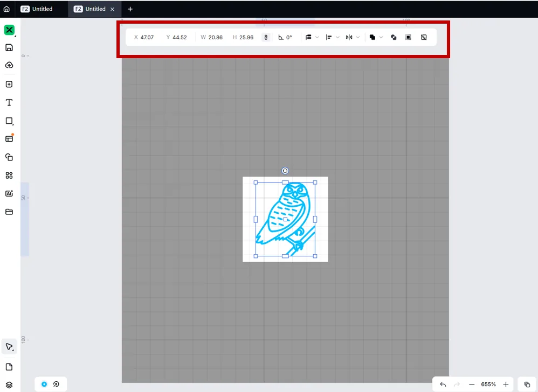Click the 655% zoom level
Image resolution: width=538 pixels, height=392 pixels.
click(488, 384)
